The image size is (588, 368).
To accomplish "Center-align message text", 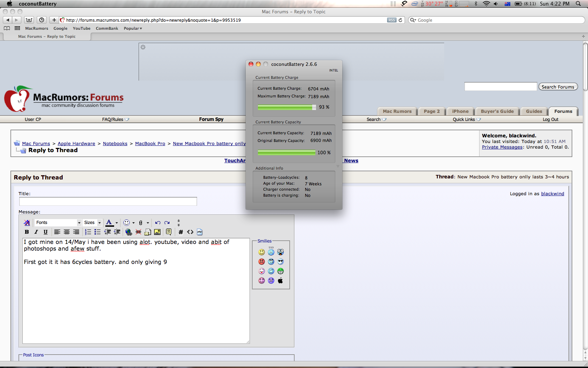I will click(x=66, y=232).
